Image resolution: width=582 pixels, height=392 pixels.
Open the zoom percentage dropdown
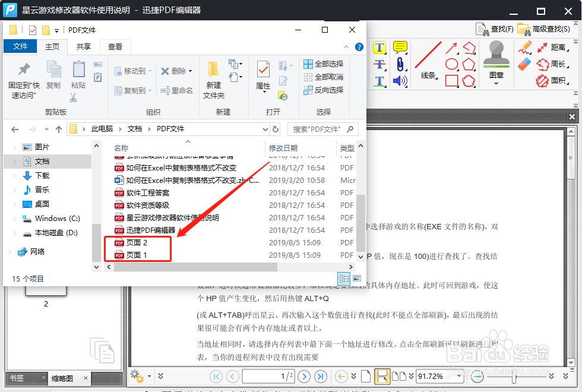click(458, 377)
